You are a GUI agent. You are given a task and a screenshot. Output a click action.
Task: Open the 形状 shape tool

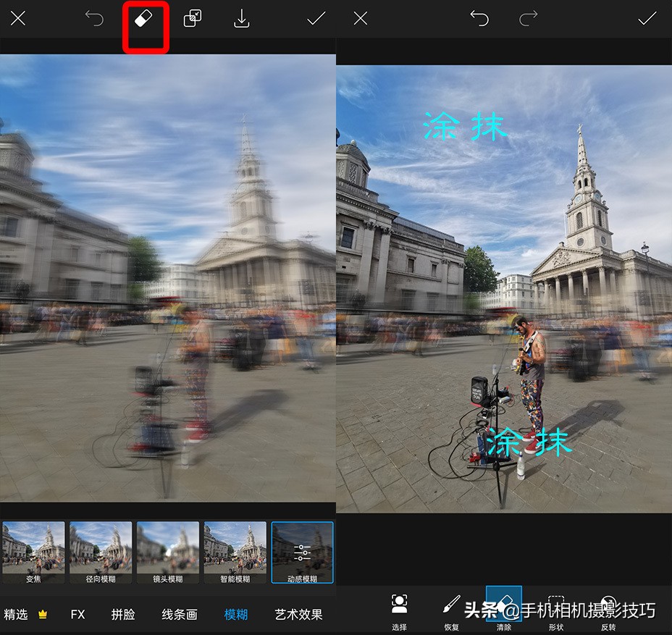point(556,610)
